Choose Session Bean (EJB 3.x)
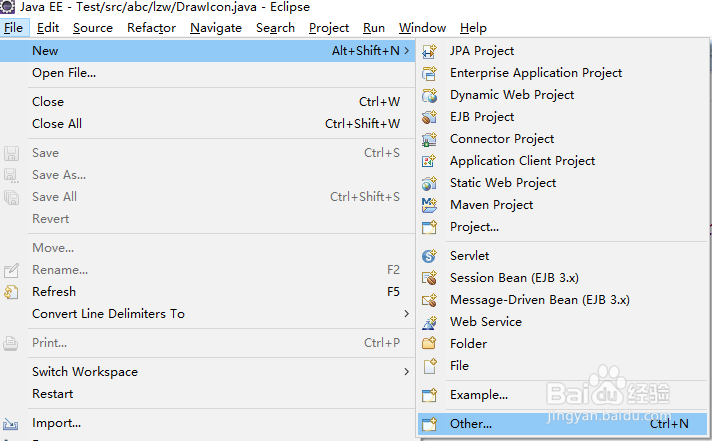712x441 pixels. (563, 278)
